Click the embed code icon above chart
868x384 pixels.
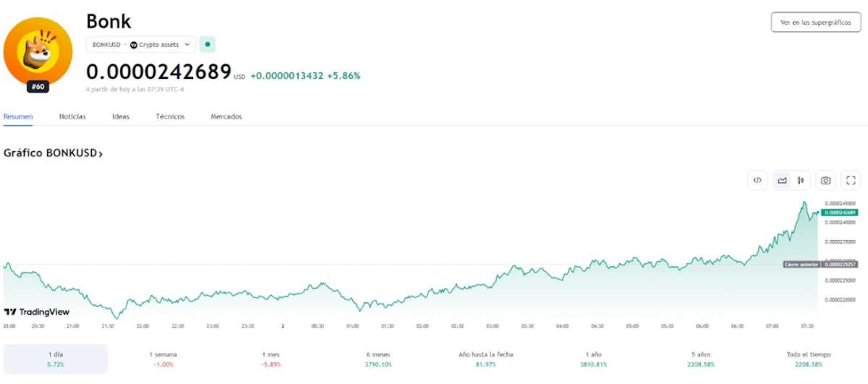point(757,181)
